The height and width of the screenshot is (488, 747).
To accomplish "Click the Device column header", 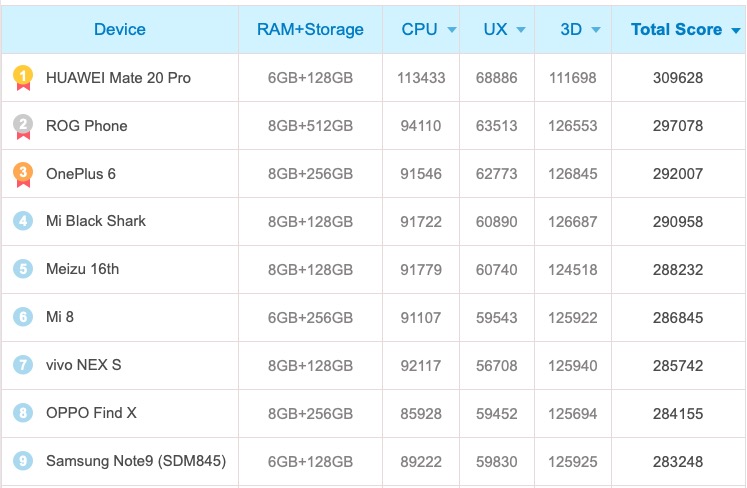I will tap(120, 29).
